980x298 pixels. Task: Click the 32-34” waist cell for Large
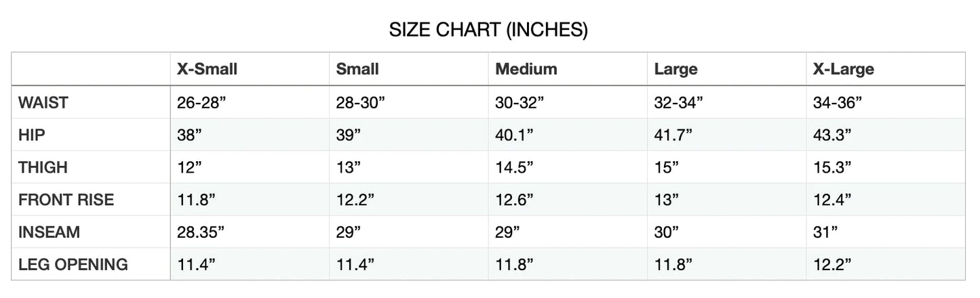(678, 103)
